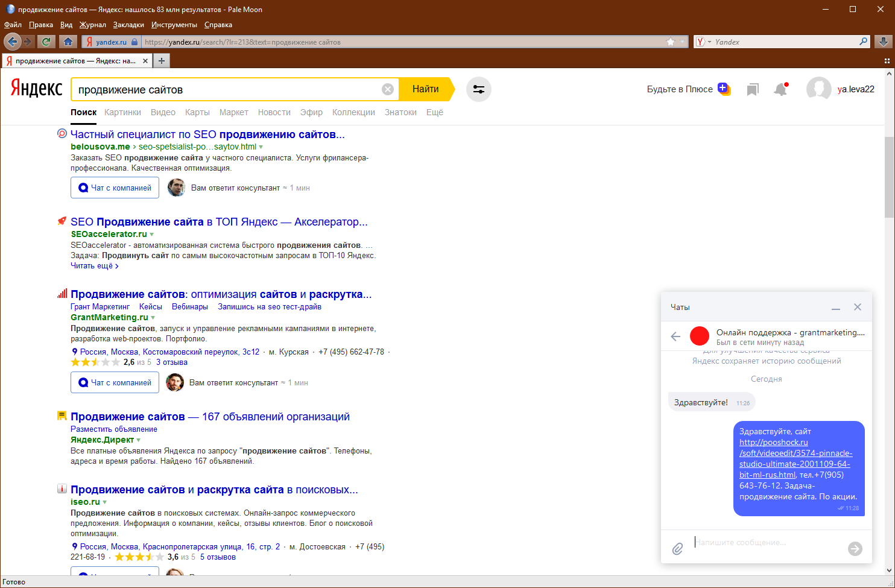Clear the search query with the X icon

(x=388, y=89)
